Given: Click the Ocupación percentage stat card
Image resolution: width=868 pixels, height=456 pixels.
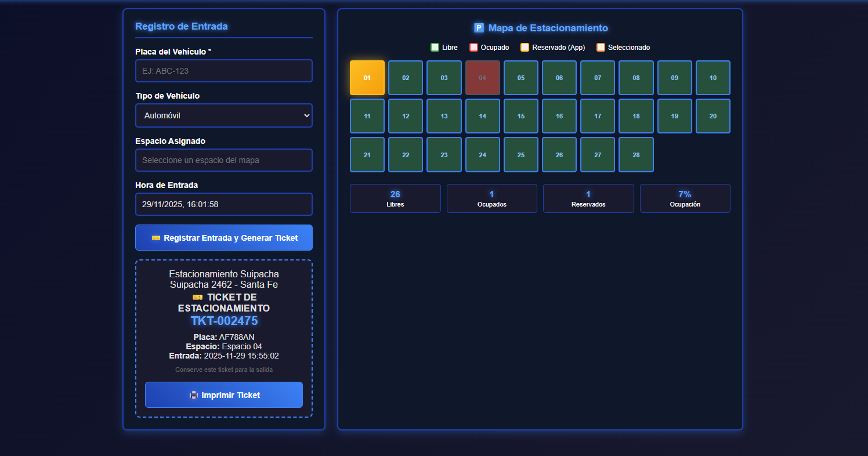Looking at the screenshot, I should click(685, 198).
